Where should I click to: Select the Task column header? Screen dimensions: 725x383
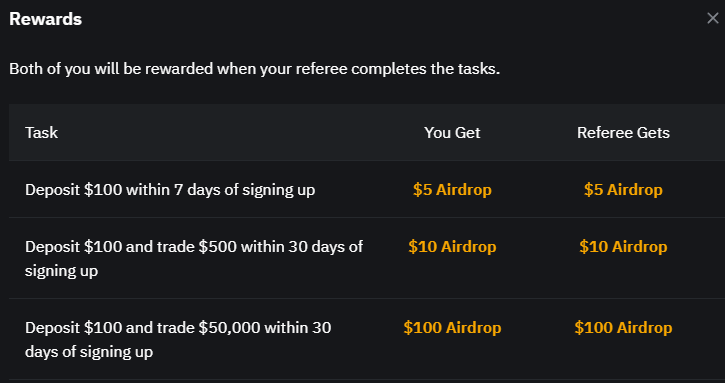point(42,133)
